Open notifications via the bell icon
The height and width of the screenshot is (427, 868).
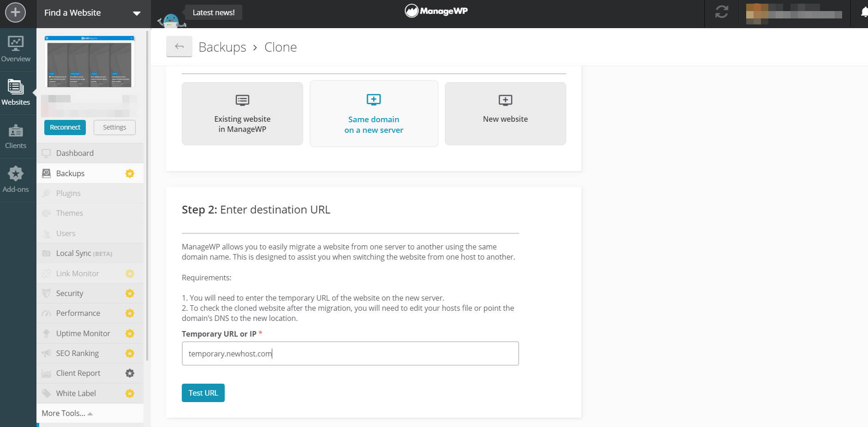click(x=862, y=13)
